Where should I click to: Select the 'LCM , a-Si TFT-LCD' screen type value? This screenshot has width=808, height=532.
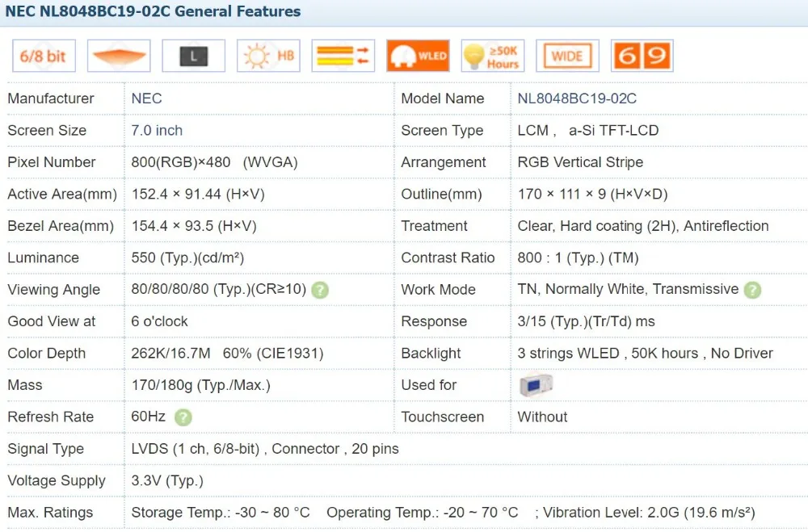coord(588,130)
